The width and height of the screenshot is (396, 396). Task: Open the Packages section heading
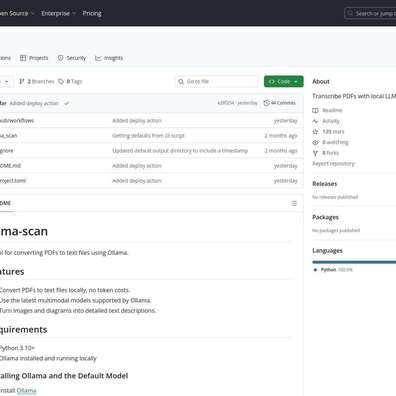[x=325, y=217]
